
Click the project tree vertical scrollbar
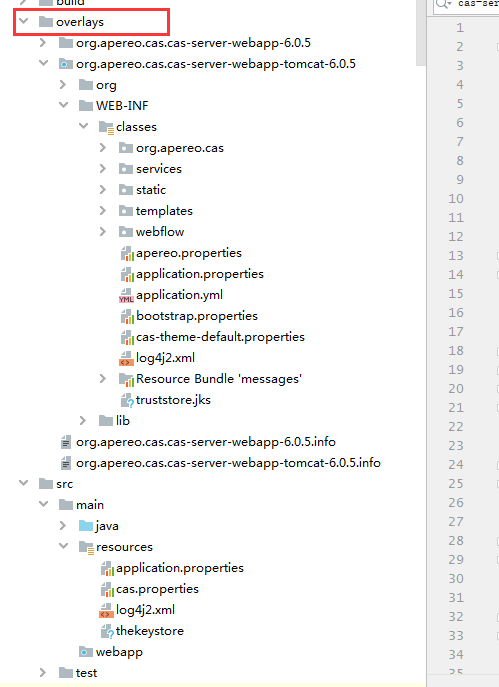[x=421, y=33]
